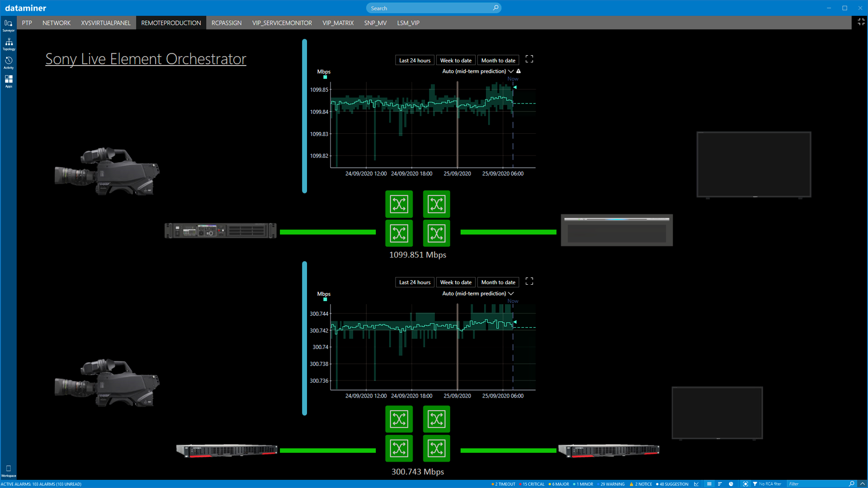Show Week to date on upper graph
The height and width of the screenshot is (488, 868).
coord(456,61)
